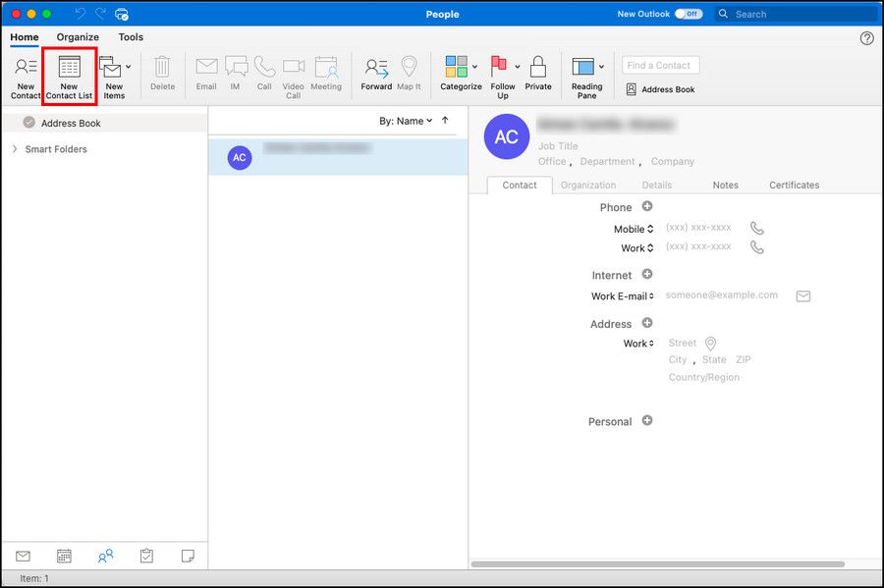Click the New Contact icon

tap(26, 76)
